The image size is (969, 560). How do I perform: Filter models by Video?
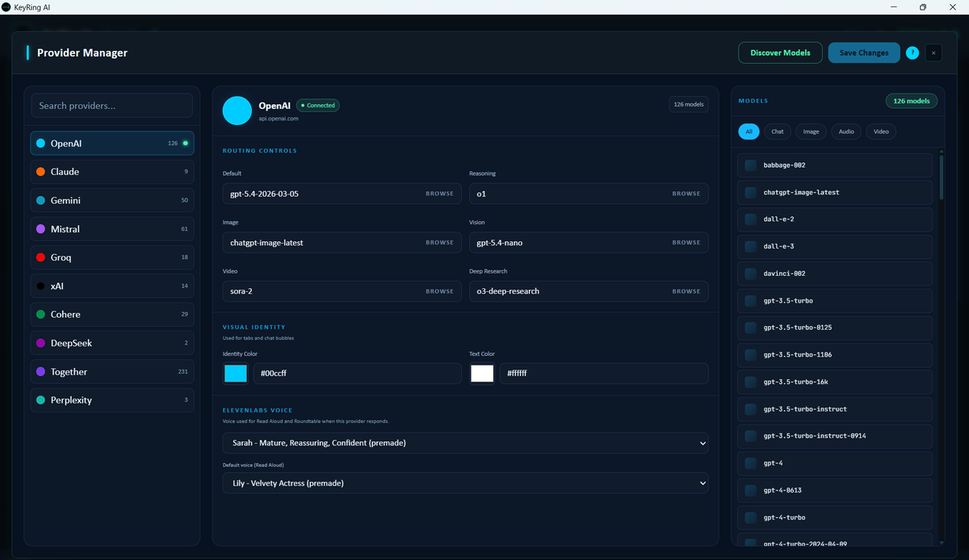click(881, 132)
